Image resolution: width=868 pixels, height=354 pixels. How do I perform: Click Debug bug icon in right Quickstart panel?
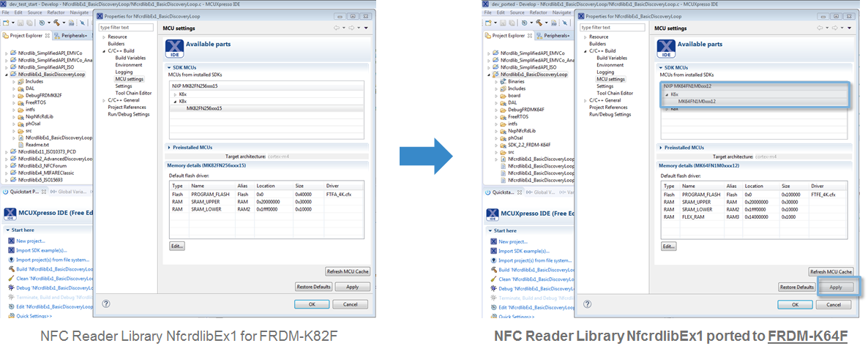[493, 288]
